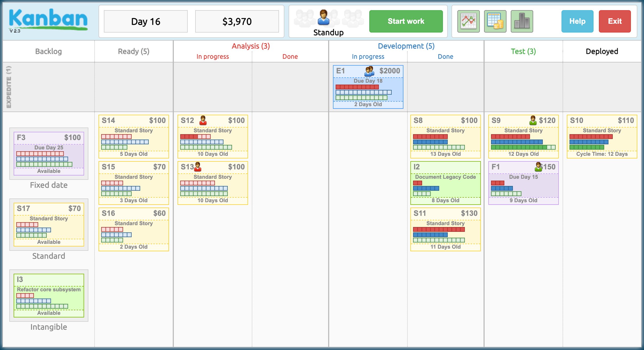Click the green test progress bar on S9
644x350 pixels.
pos(523,147)
